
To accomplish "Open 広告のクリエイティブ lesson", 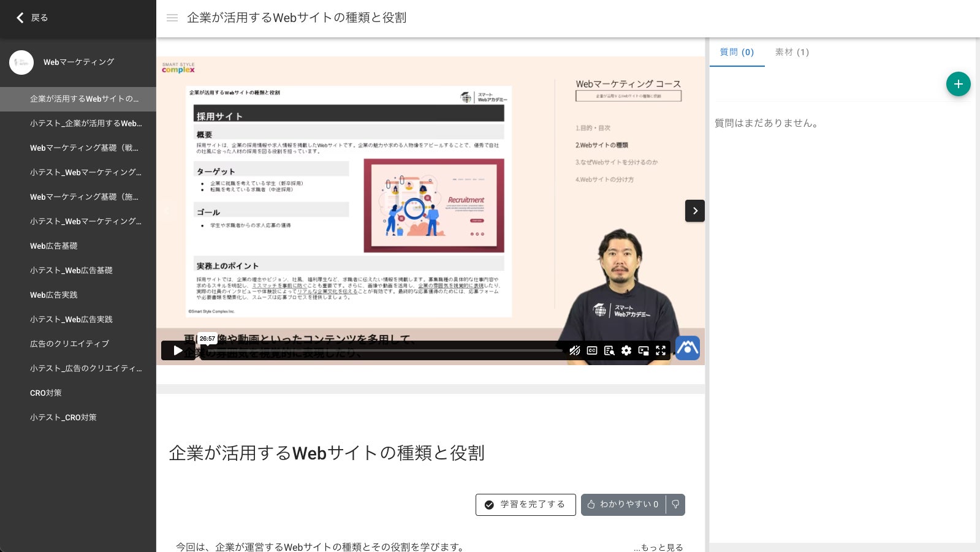I will click(78, 344).
